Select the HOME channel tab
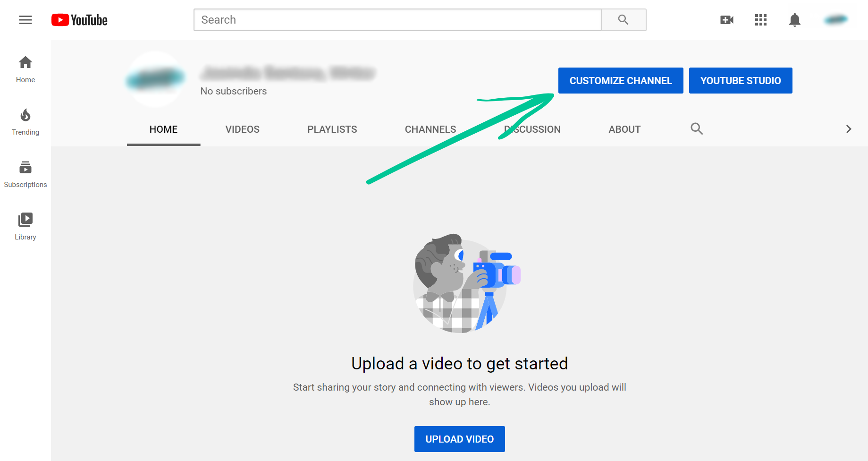868x461 pixels. tap(164, 129)
